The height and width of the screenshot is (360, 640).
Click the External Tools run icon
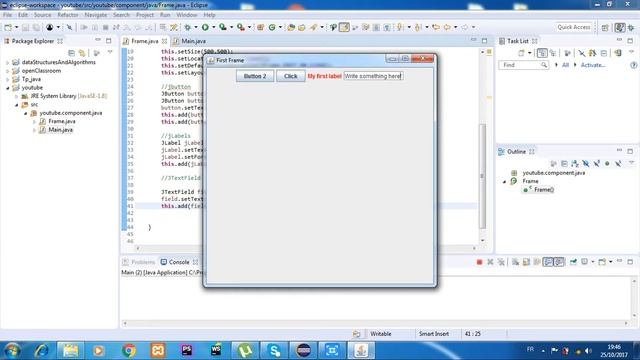tap(241, 27)
